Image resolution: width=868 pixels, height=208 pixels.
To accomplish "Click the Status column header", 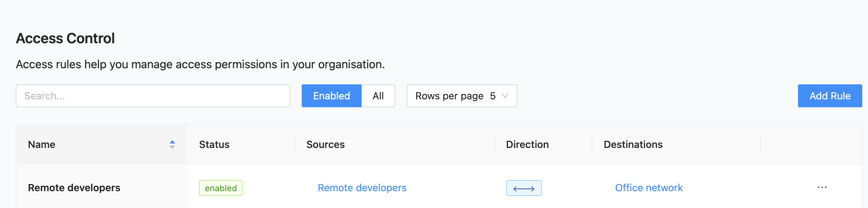I will (214, 144).
